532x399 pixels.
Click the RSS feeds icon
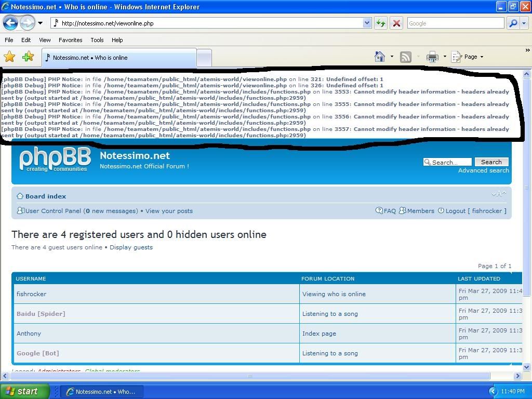tap(406, 57)
